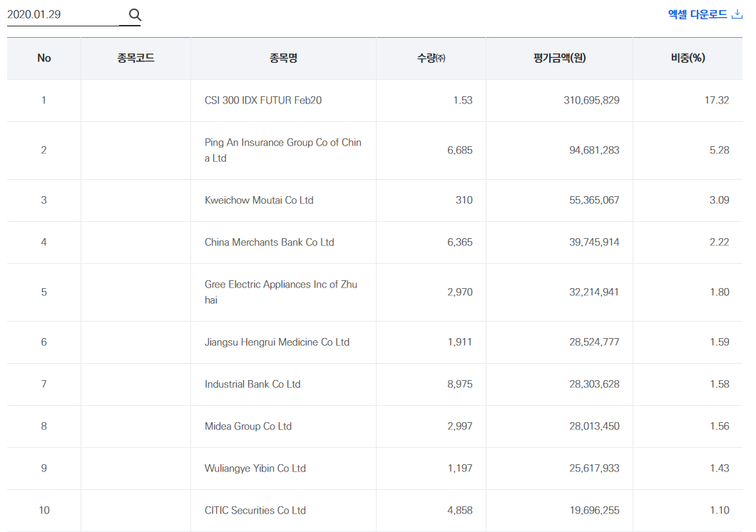Viewport: 756px width, 532px height.
Task: Click valuation amount 55,365,067
Action: (x=594, y=200)
